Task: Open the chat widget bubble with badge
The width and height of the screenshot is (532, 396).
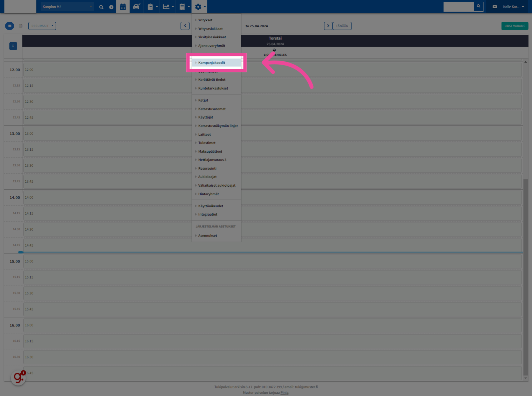Action: pyautogui.click(x=18, y=378)
